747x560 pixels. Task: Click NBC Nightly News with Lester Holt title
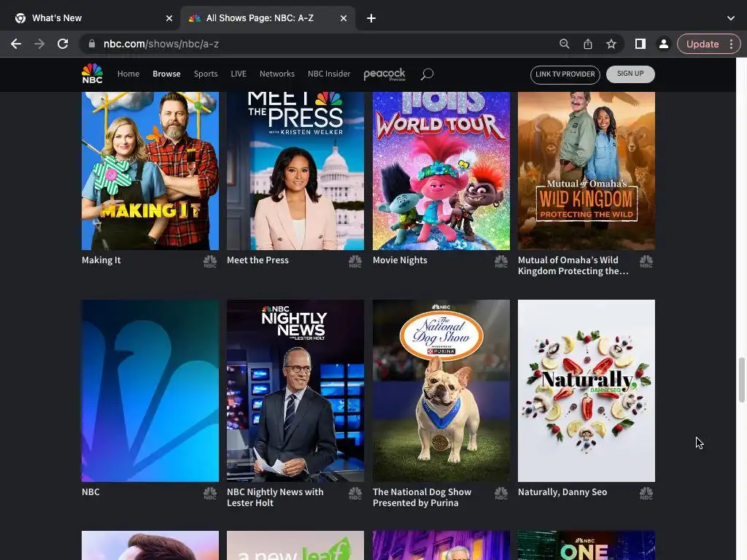[275, 497]
